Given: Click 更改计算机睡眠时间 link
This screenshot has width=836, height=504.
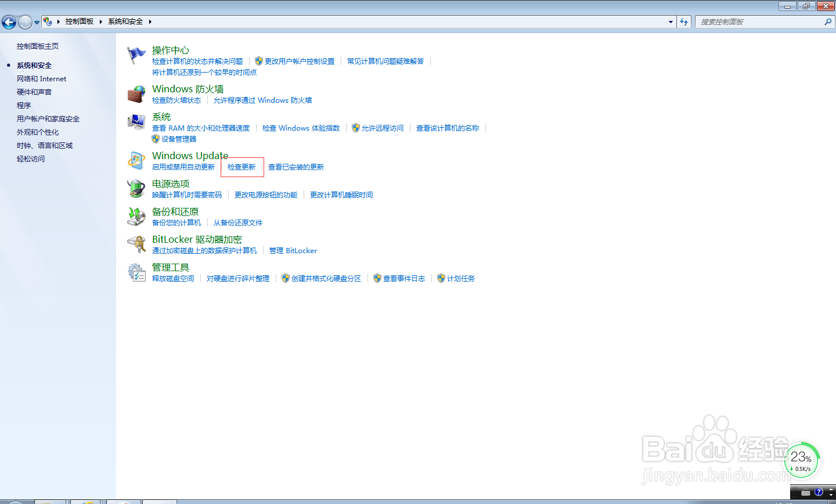Looking at the screenshot, I should [341, 195].
